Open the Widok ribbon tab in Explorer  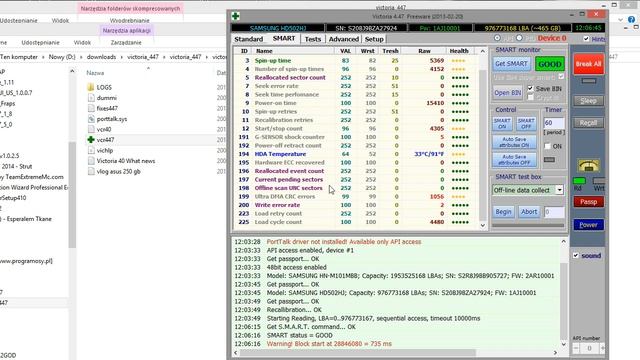82,42
